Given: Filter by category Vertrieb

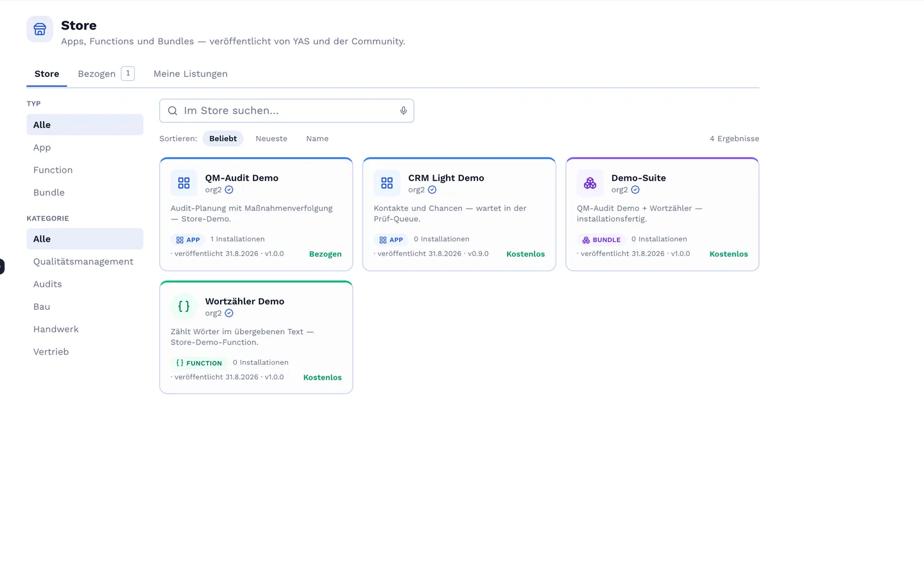Looking at the screenshot, I should pos(85,351).
